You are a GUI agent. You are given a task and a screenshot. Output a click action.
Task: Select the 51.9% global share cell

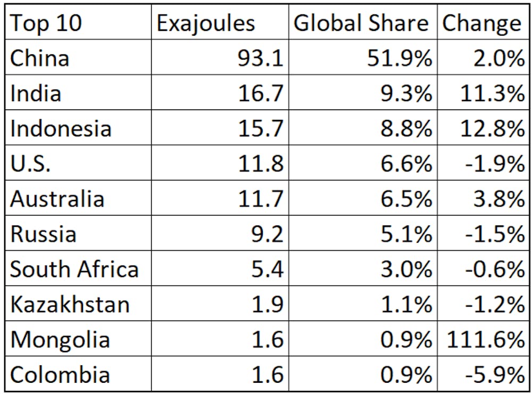(x=363, y=57)
